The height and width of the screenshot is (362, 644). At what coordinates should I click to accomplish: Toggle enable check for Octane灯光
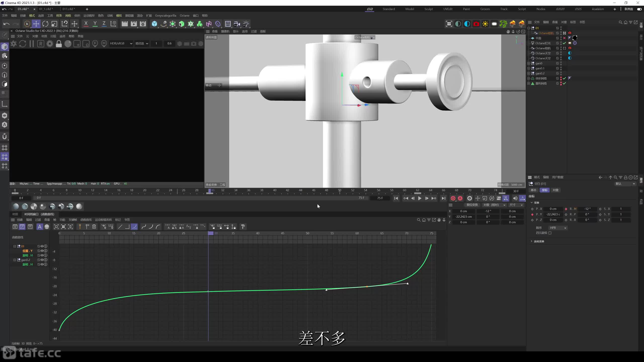[565, 43]
